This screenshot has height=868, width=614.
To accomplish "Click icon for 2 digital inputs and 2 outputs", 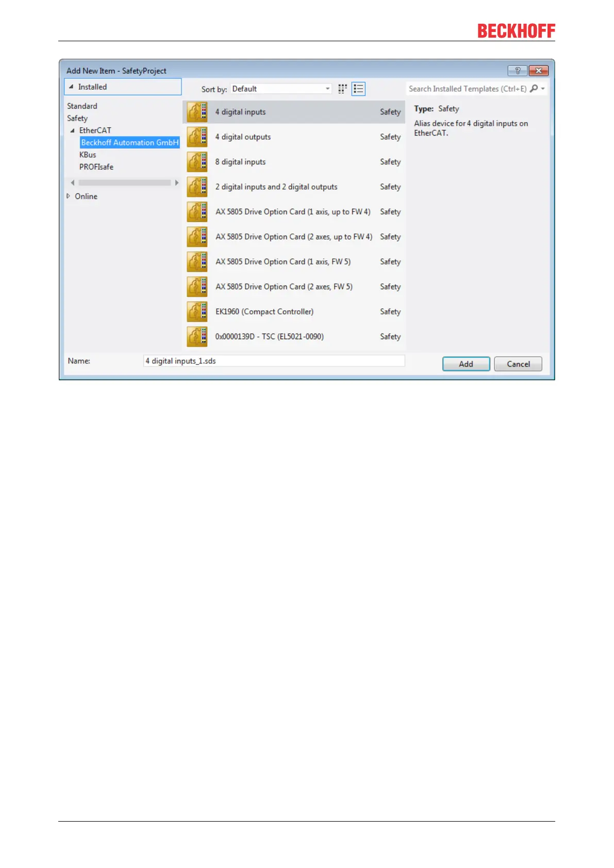I will pos(197,187).
